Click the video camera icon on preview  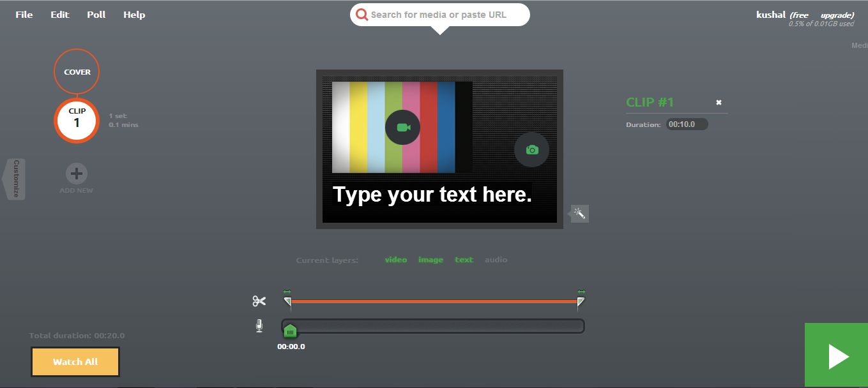pyautogui.click(x=402, y=128)
